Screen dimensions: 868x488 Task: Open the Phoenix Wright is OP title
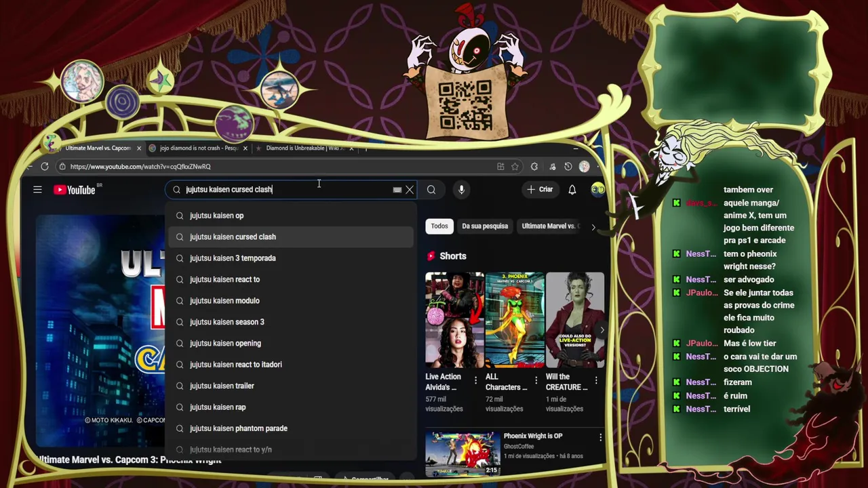pos(533,436)
